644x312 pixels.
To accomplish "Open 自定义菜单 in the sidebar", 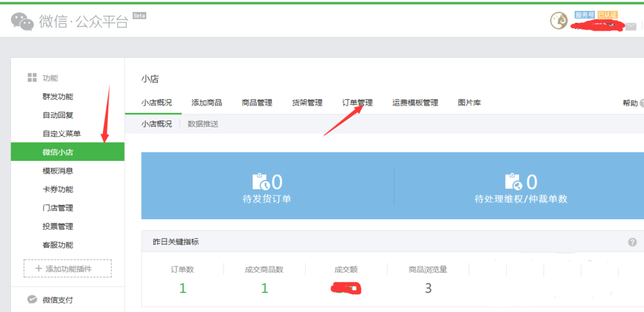I will (62, 133).
